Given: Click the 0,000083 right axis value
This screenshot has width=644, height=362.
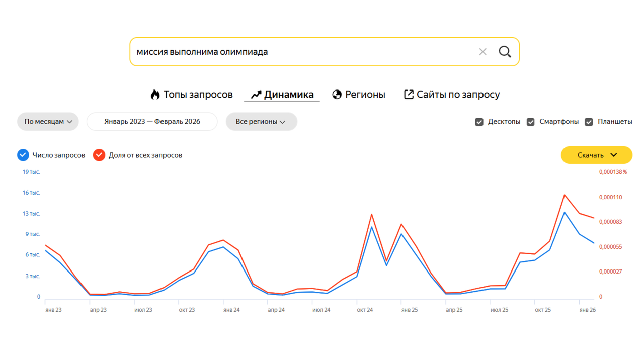Looking at the screenshot, I should tap(610, 222).
